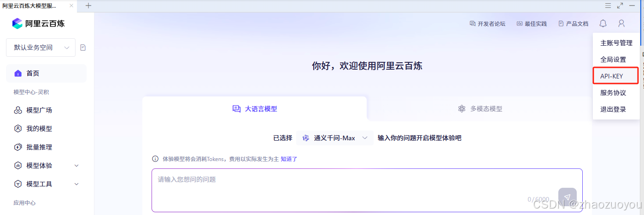644x215 pixels.
Task: Open the 最佳实践 link
Action: point(536,24)
